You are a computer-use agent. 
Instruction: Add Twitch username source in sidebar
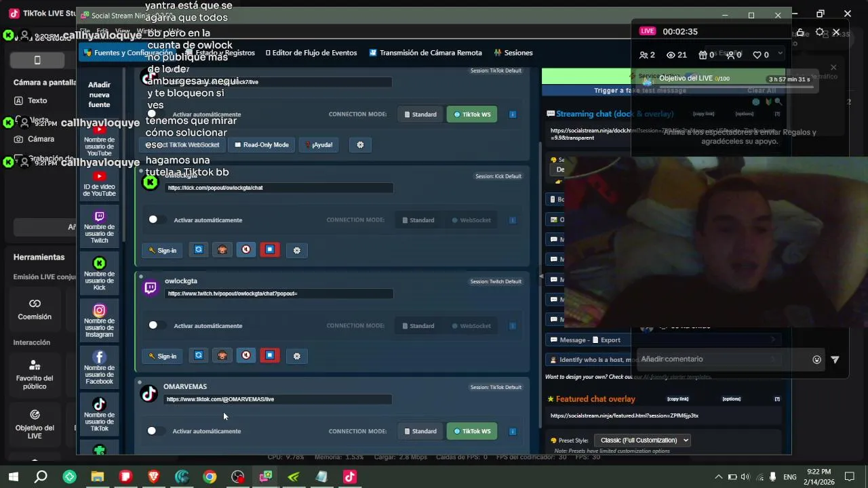[99, 227]
